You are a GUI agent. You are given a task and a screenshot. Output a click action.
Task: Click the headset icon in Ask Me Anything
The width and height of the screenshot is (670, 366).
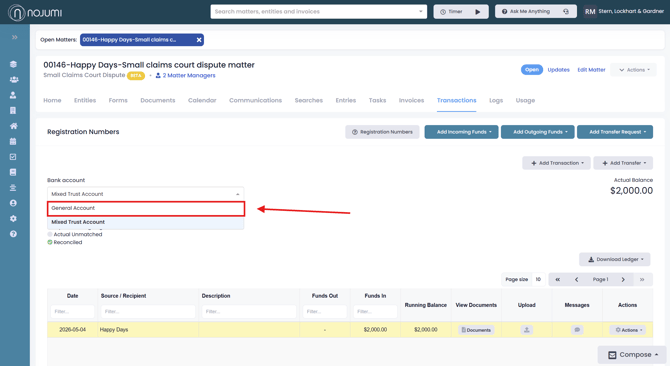pos(566,12)
